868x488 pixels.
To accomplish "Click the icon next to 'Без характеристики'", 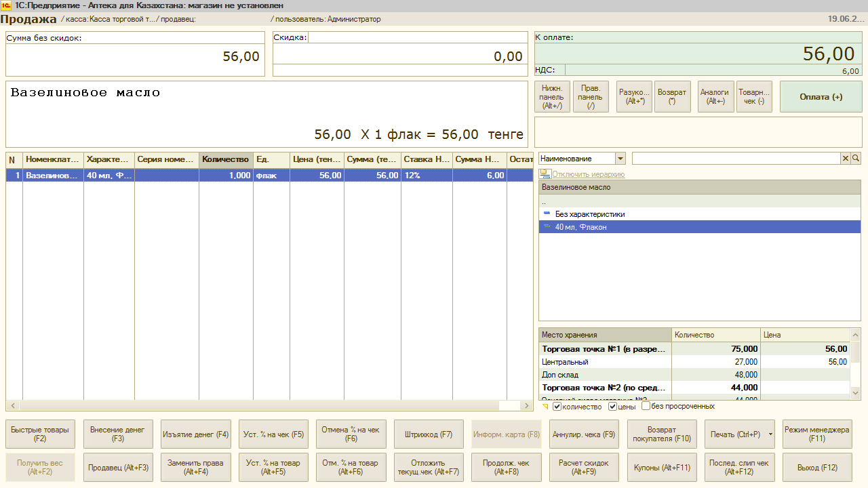I will point(547,214).
